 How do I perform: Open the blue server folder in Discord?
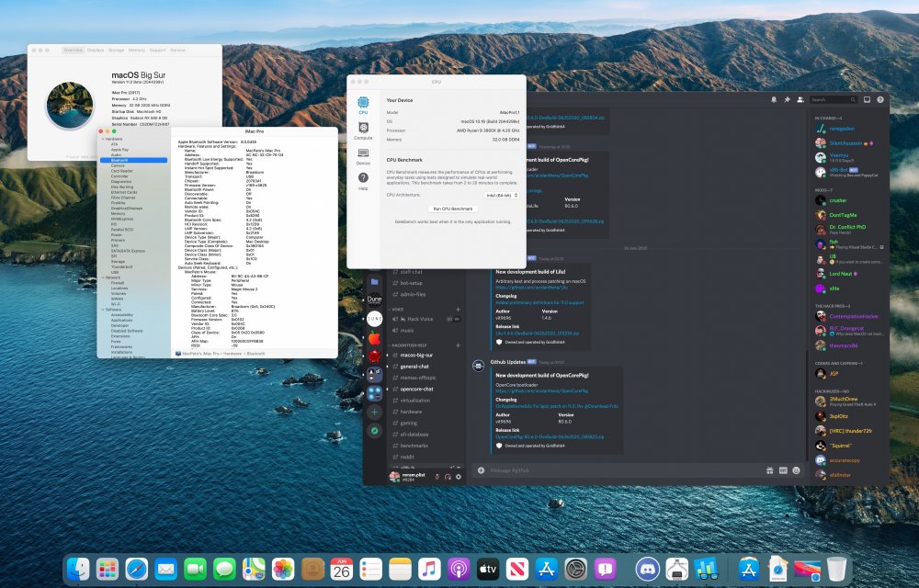[x=375, y=282]
